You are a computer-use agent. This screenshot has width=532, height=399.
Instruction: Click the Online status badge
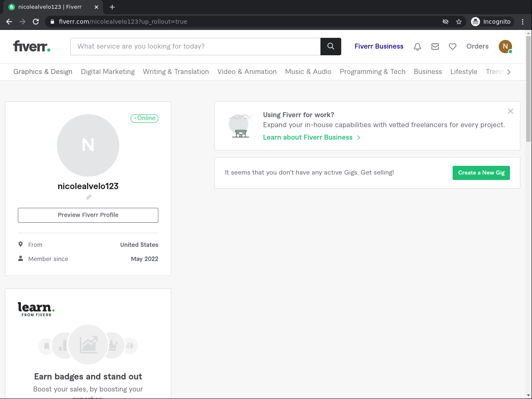(145, 118)
